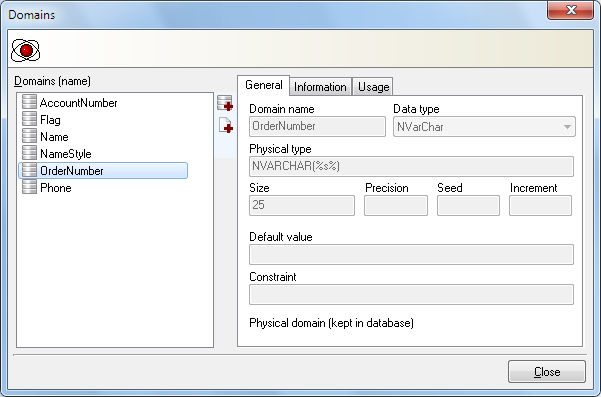601x397 pixels.
Task: Click the add new domain icon
Action: click(x=225, y=103)
